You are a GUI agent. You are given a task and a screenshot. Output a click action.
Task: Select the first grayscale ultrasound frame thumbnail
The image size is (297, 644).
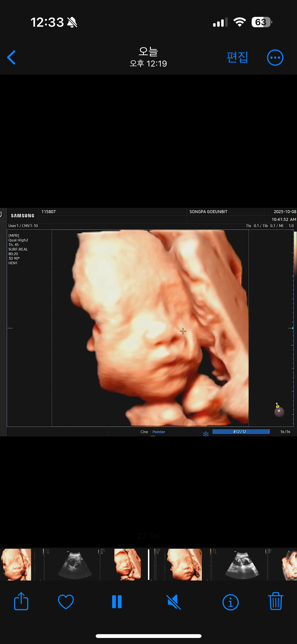coord(75,564)
